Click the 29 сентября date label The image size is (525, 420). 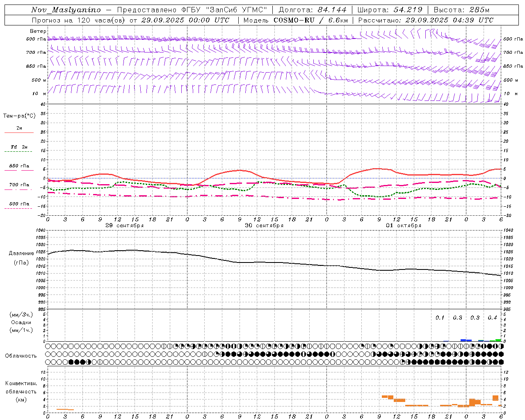coord(124,226)
